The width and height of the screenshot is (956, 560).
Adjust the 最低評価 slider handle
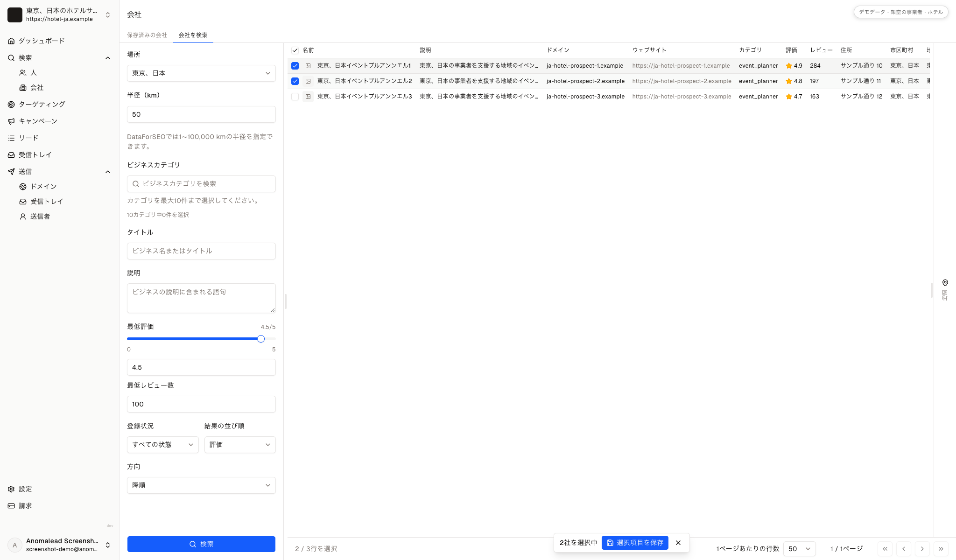point(261,339)
